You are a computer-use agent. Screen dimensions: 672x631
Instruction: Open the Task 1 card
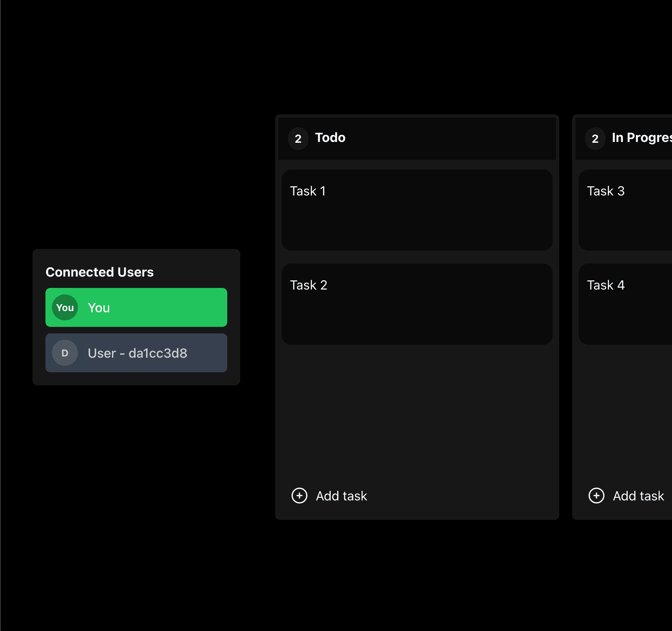tap(417, 210)
